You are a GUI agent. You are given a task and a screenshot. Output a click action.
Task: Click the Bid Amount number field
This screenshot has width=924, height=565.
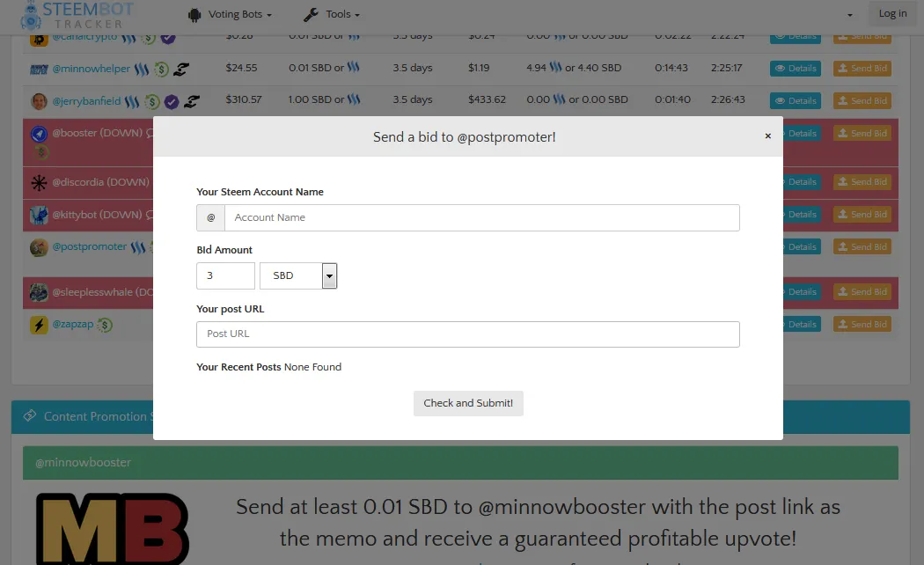(225, 275)
